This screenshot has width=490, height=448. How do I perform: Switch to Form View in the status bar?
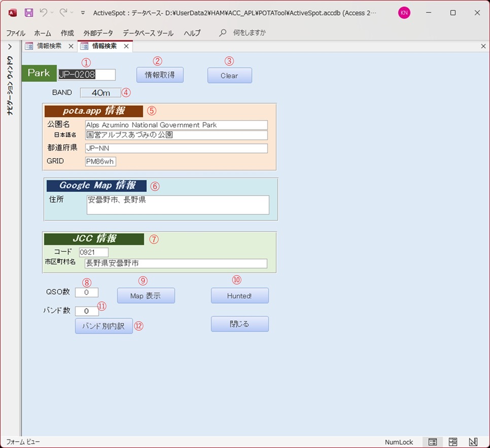(433, 442)
